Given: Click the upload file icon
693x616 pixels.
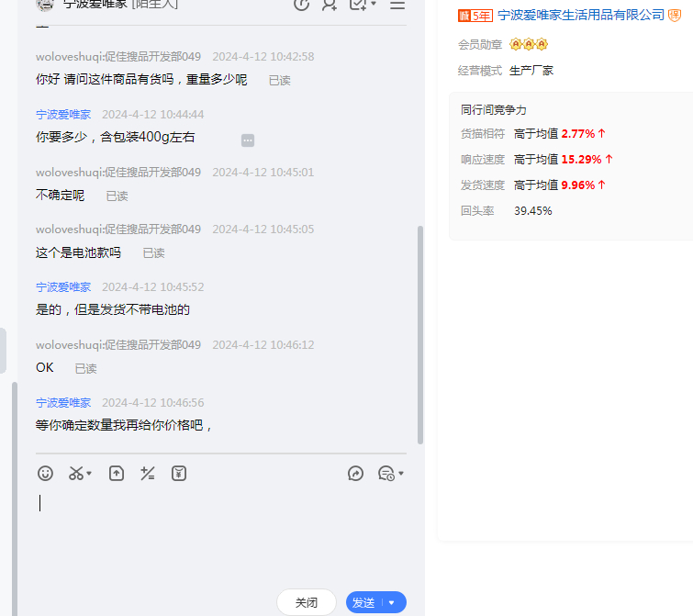Looking at the screenshot, I should coord(117,474).
